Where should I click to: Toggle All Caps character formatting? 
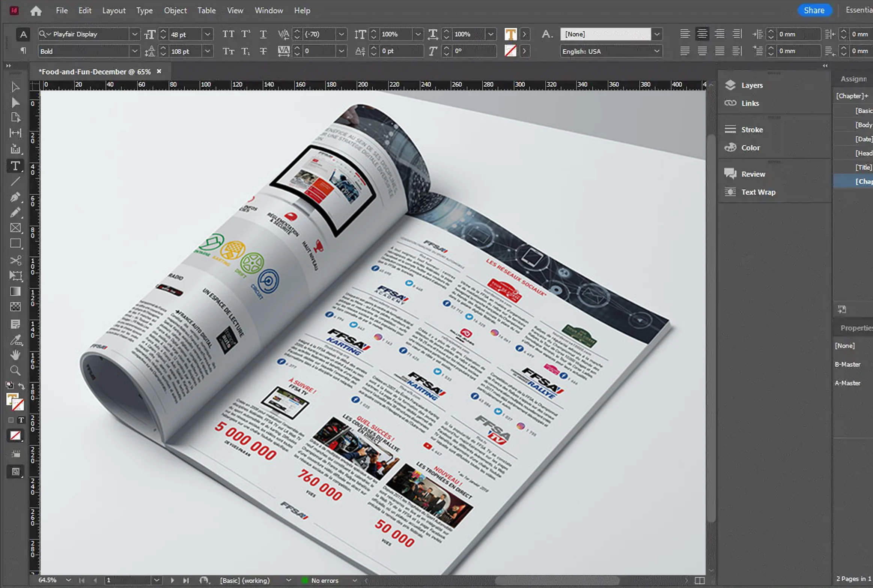[228, 34]
